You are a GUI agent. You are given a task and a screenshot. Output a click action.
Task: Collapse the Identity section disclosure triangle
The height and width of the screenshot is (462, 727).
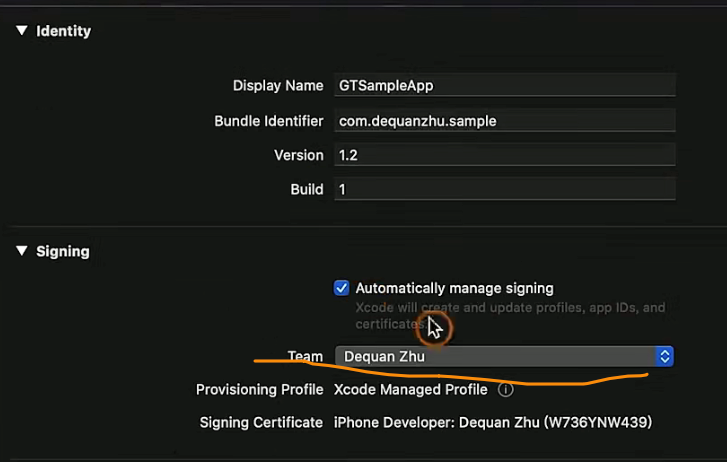21,31
